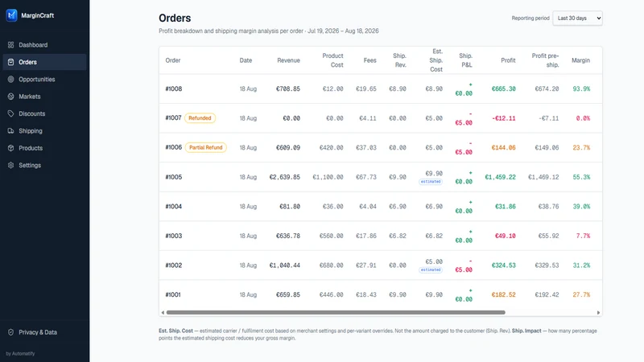Open order #1001
The width and height of the screenshot is (644, 362).
tap(173, 294)
